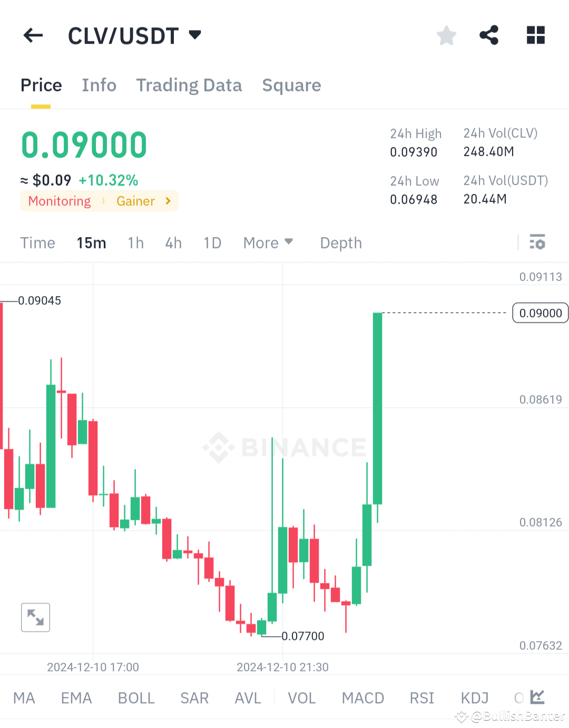
Task: Click the back arrow to exit the chart
Action: tap(33, 35)
